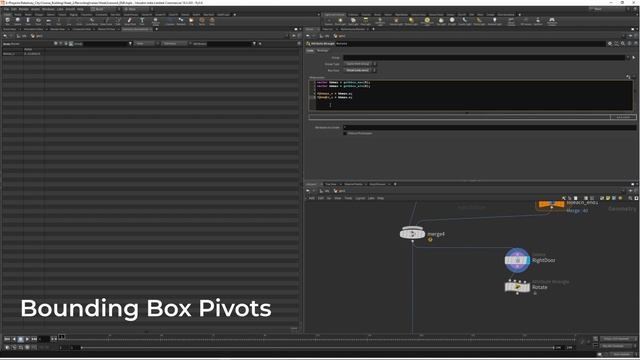
Task: Select the Font shelf tool
Action: 142,21
